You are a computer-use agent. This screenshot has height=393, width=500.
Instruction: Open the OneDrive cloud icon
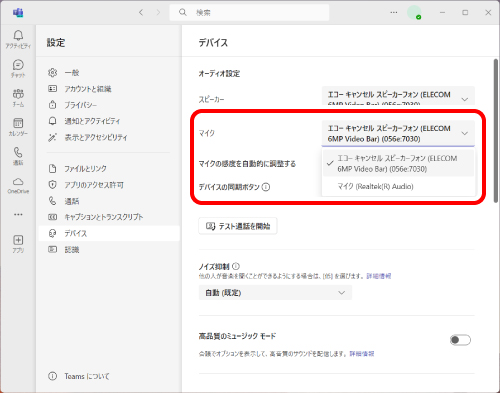pos(18,182)
